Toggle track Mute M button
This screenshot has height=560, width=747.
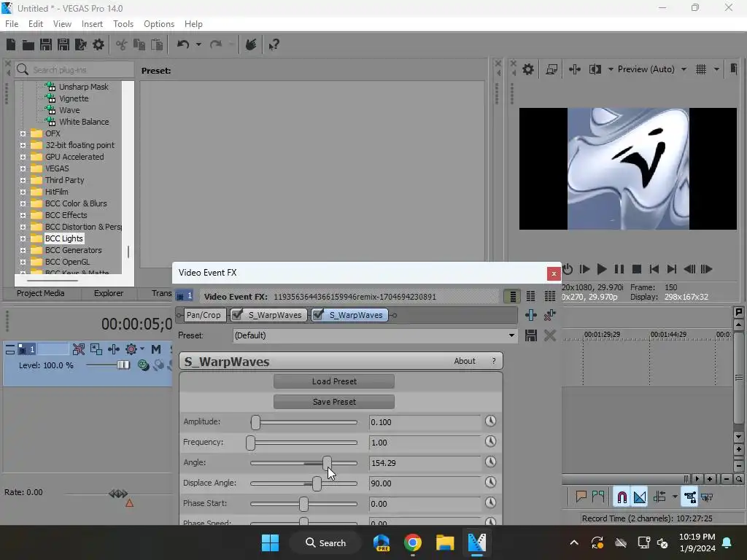coord(156,349)
